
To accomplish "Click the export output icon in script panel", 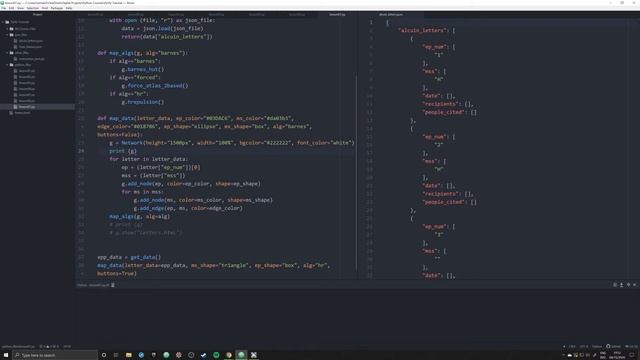I will [x=622, y=285].
